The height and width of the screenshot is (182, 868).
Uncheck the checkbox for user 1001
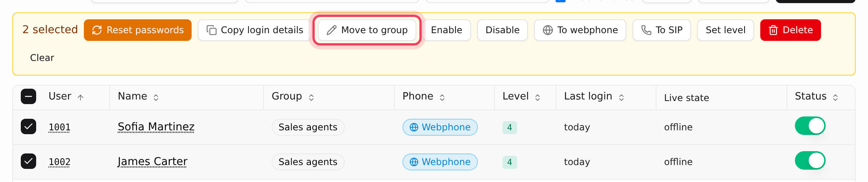pyautogui.click(x=28, y=126)
